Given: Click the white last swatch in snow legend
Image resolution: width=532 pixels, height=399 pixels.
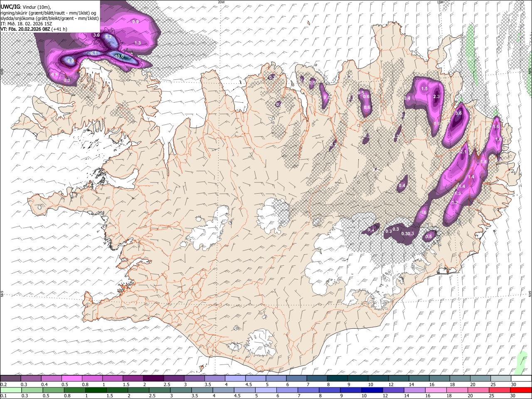Looking at the screenshot, I should click(521, 378).
